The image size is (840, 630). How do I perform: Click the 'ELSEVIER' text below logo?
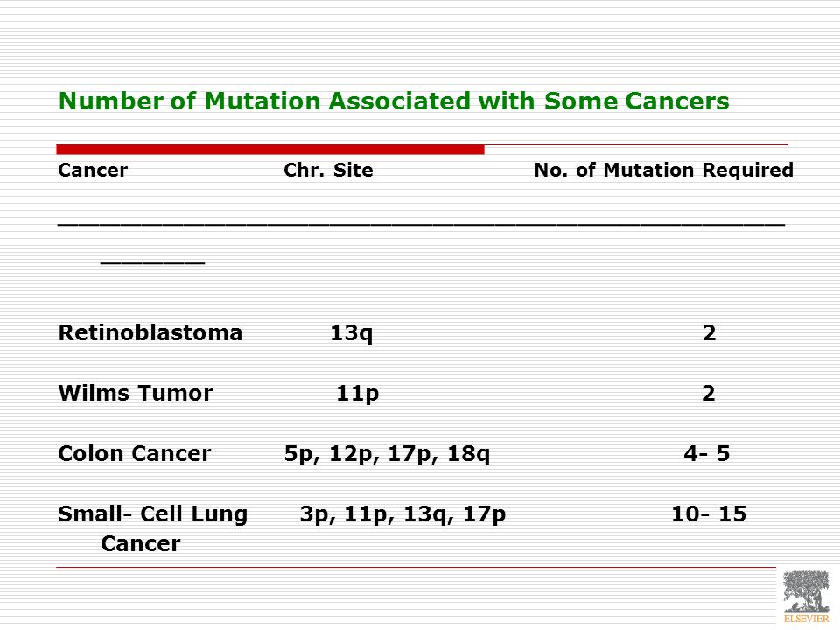(x=806, y=619)
